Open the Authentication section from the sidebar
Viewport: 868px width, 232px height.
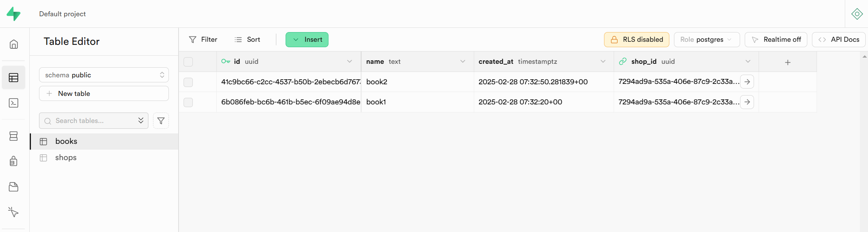(x=14, y=161)
